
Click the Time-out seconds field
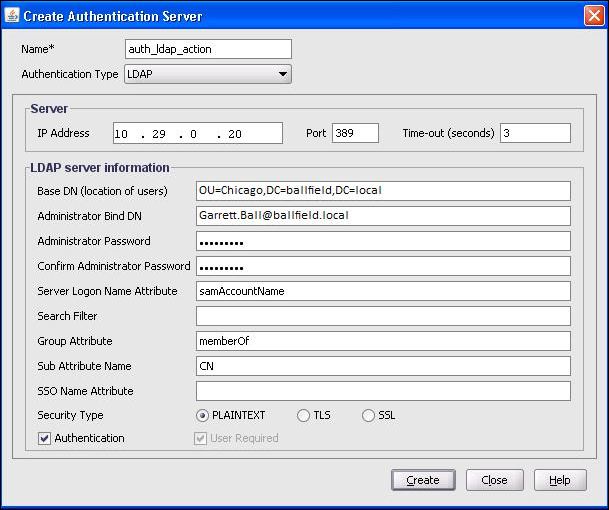pyautogui.click(x=534, y=133)
